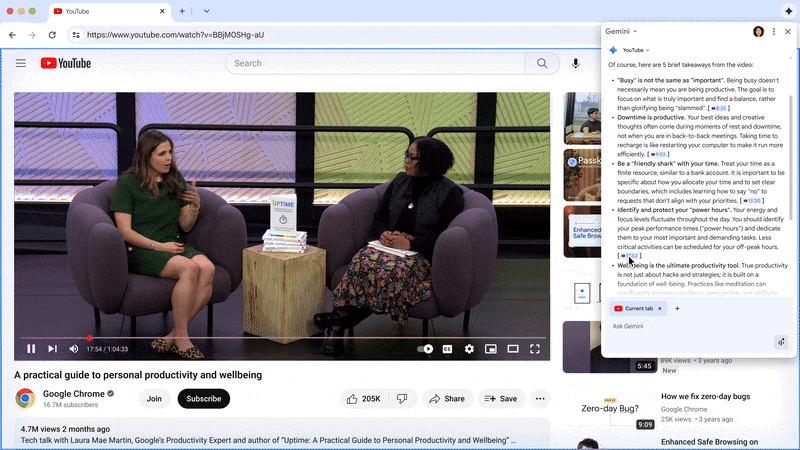Start voice search with microphone icon
Screen dimensions: 800x450
tap(575, 63)
